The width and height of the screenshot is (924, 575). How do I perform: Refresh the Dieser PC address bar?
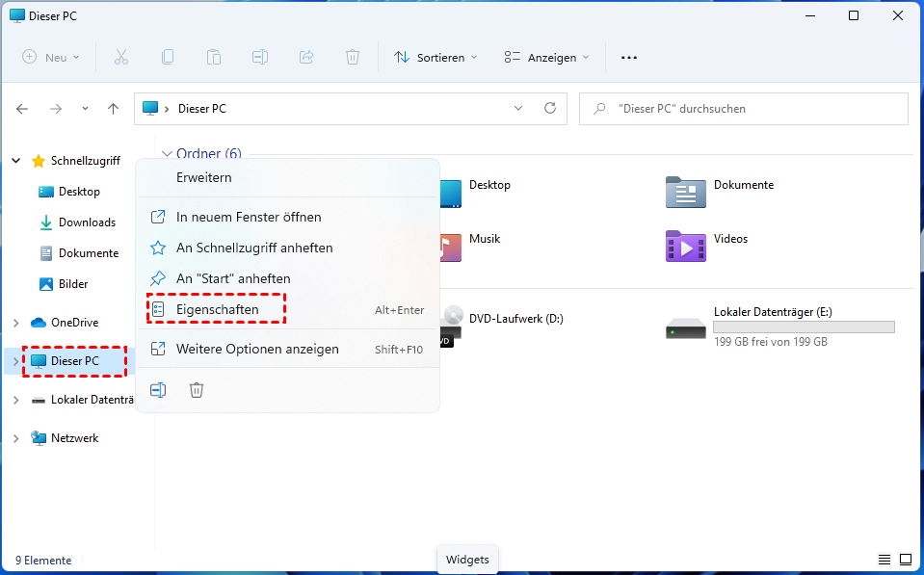(550, 109)
